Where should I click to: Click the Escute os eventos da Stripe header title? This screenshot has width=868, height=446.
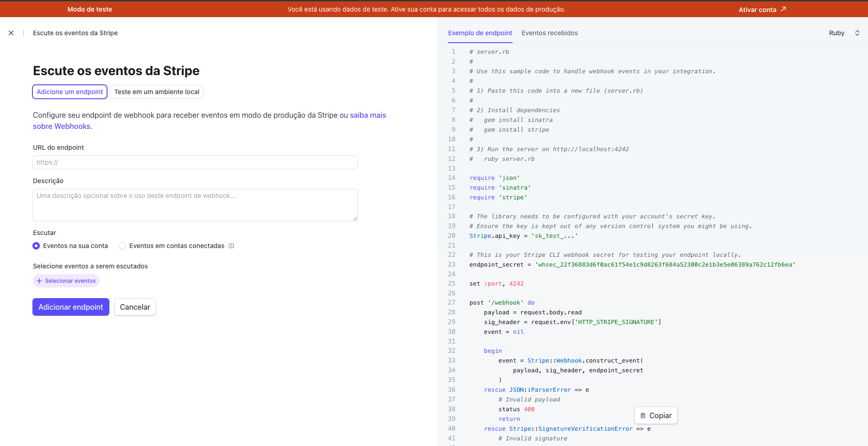75,33
